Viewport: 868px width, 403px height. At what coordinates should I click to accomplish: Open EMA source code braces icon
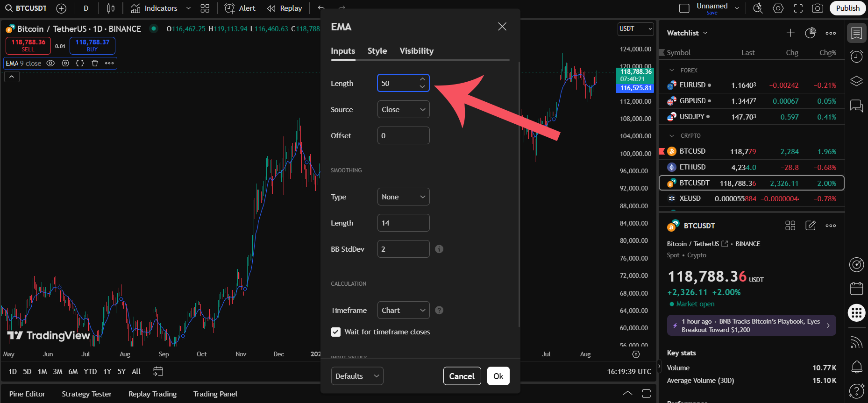(x=80, y=63)
